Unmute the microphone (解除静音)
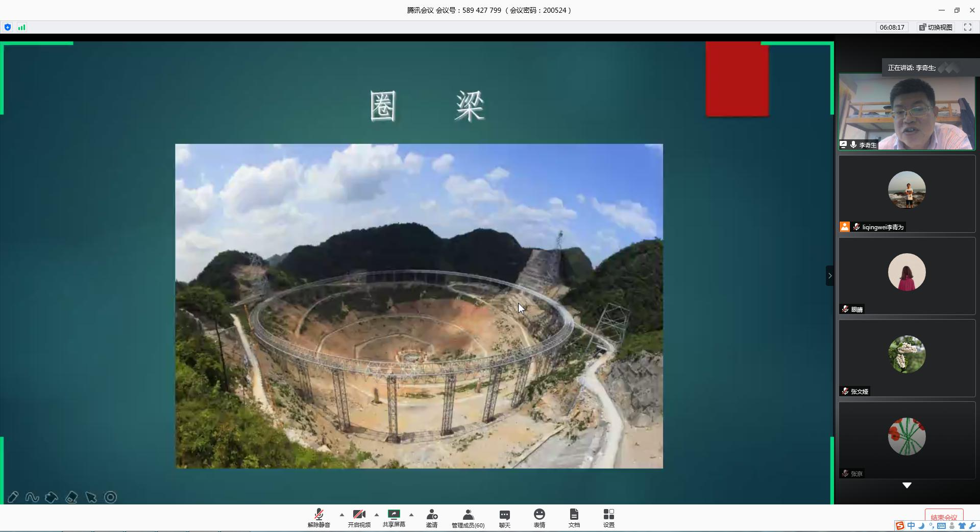This screenshot has height=532, width=980. [x=318, y=517]
